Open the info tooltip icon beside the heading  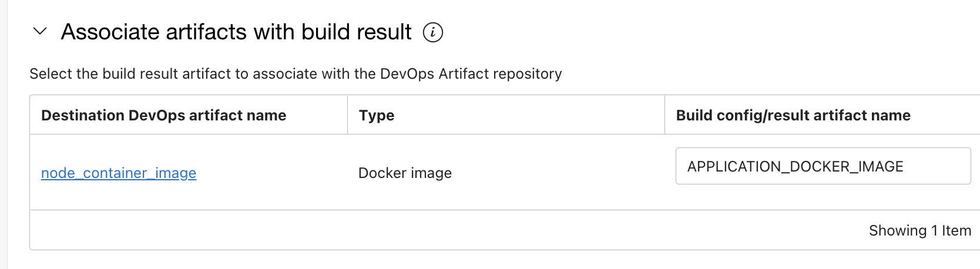(433, 32)
